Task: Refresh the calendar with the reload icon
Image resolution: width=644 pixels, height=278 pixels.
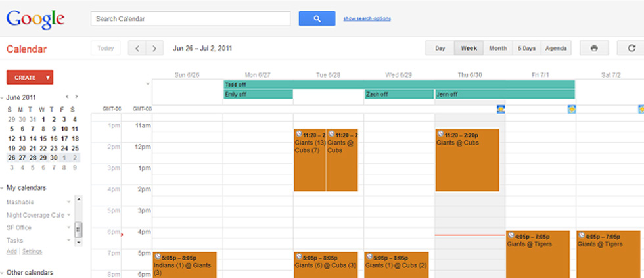Action: (632, 48)
